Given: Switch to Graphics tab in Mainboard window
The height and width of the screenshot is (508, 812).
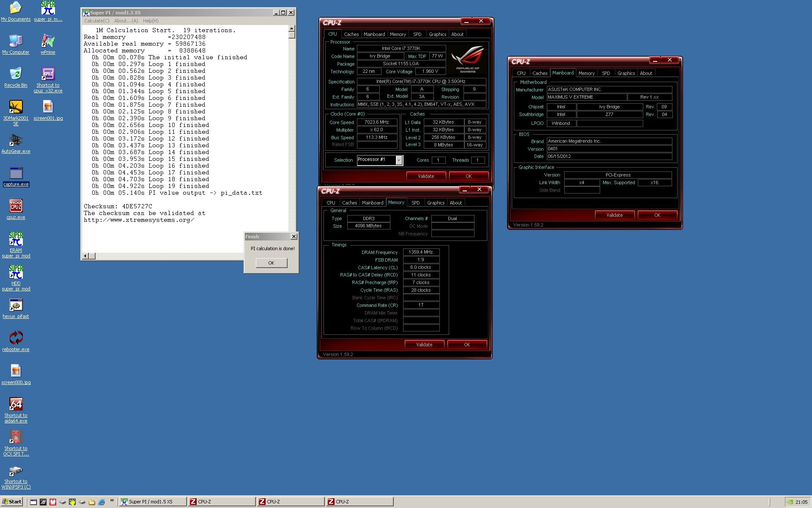Looking at the screenshot, I should tap(626, 73).
